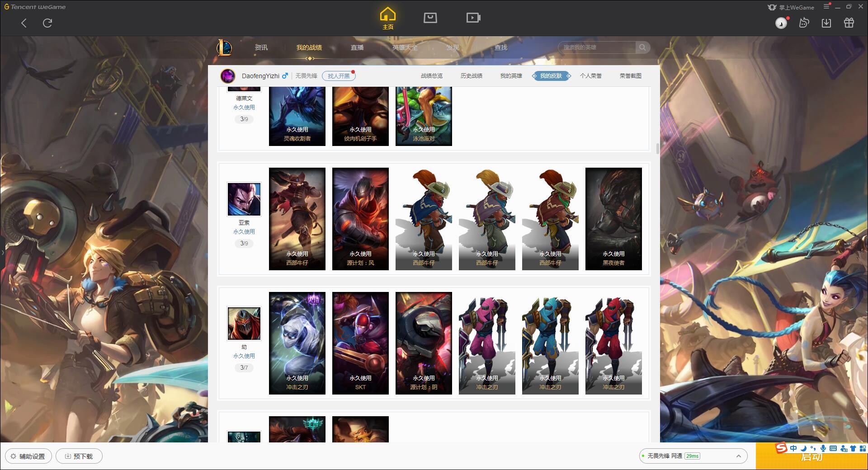Open the 发现 tab

click(453, 47)
